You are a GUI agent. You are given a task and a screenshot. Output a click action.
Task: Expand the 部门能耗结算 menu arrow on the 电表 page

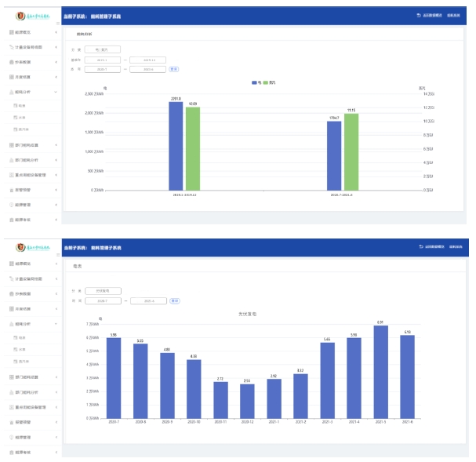[x=56, y=377]
